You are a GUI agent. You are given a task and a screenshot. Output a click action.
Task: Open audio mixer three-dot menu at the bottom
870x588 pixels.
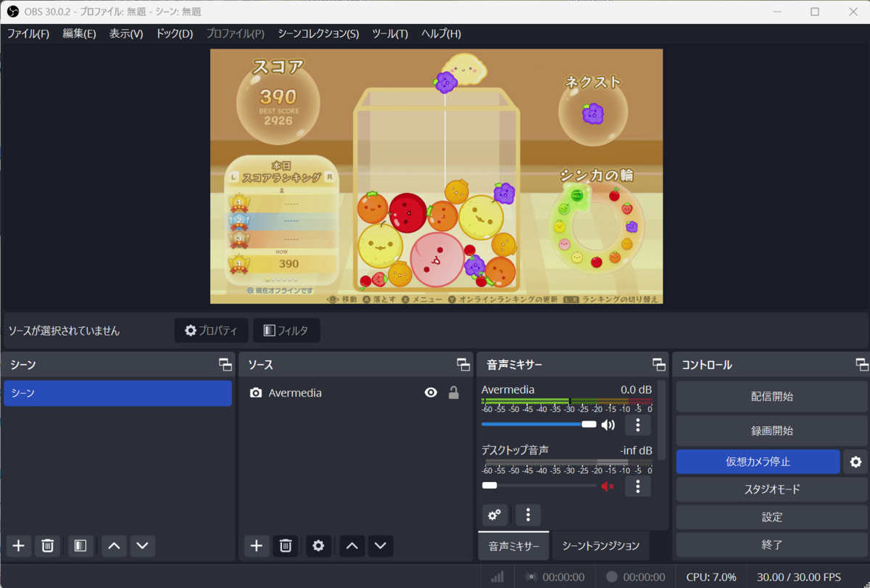(x=528, y=515)
